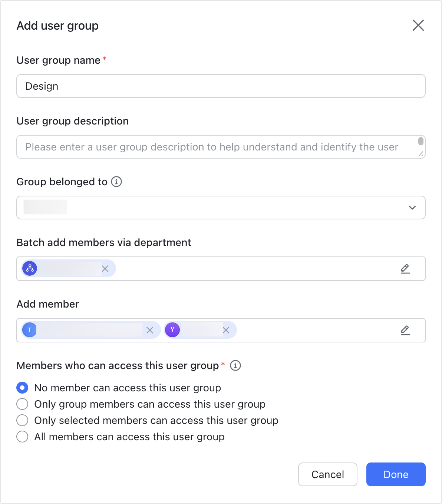Click info icon beside Members who can access
The width and height of the screenshot is (442, 504).
pyautogui.click(x=235, y=365)
